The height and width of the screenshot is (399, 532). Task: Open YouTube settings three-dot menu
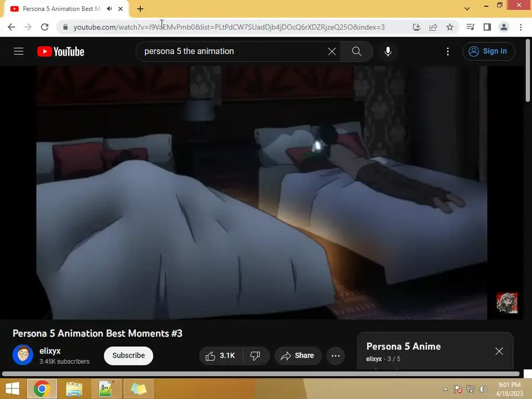pos(448,51)
